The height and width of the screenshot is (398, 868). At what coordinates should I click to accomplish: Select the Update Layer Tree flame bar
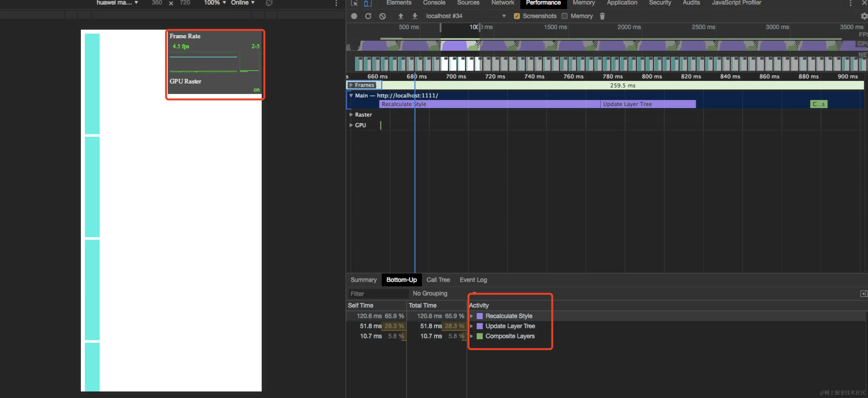pos(648,104)
